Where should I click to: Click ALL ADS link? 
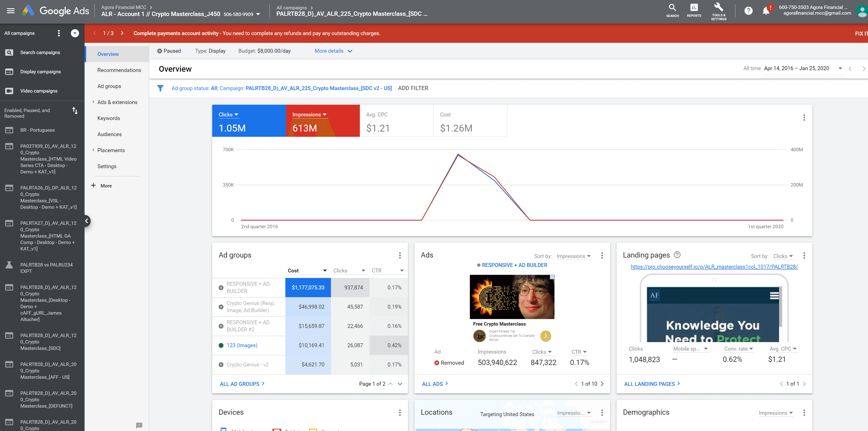pos(435,384)
